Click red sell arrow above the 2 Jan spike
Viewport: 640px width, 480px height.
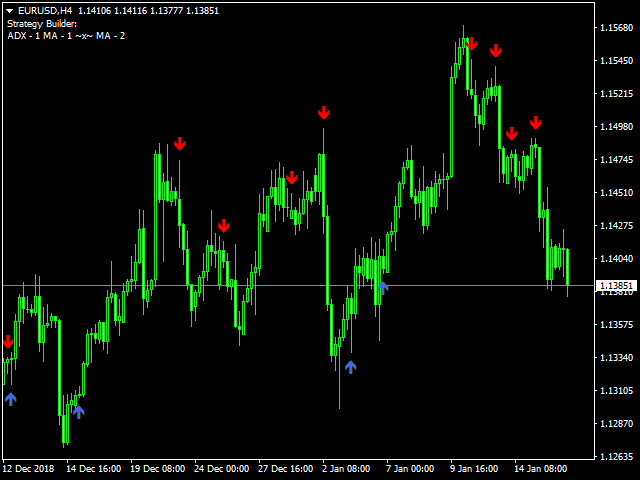[x=324, y=113]
